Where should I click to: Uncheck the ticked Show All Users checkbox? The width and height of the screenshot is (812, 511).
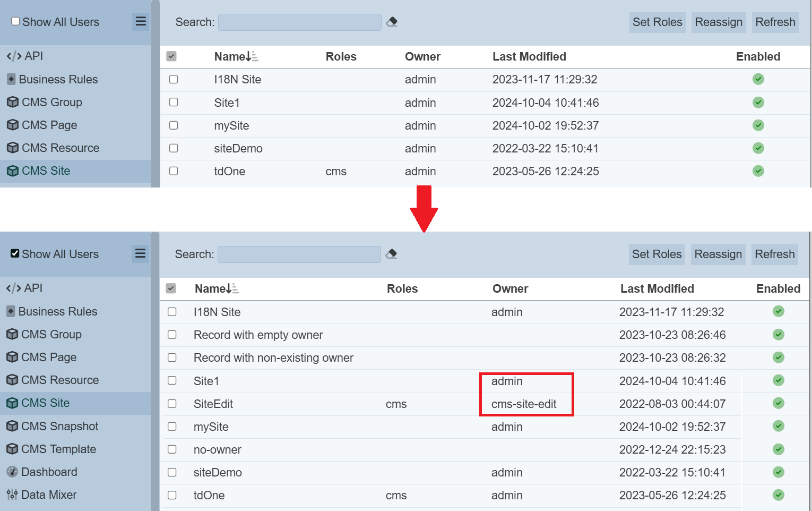(15, 253)
